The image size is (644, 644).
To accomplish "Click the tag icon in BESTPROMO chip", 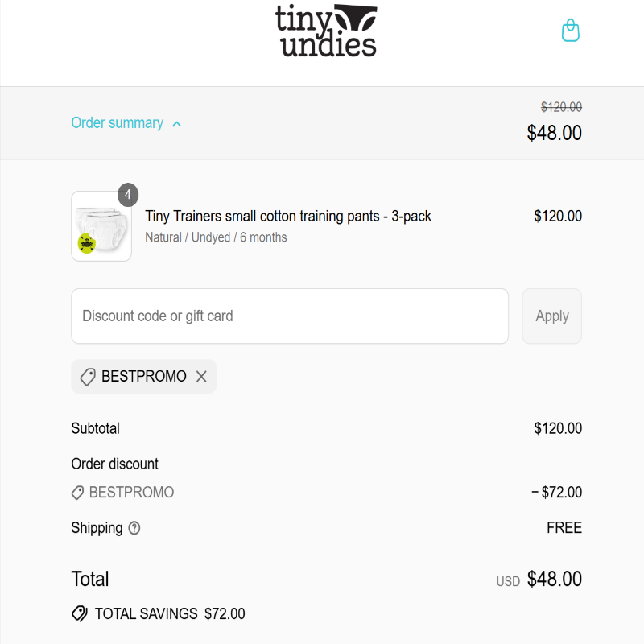I will [x=88, y=377].
